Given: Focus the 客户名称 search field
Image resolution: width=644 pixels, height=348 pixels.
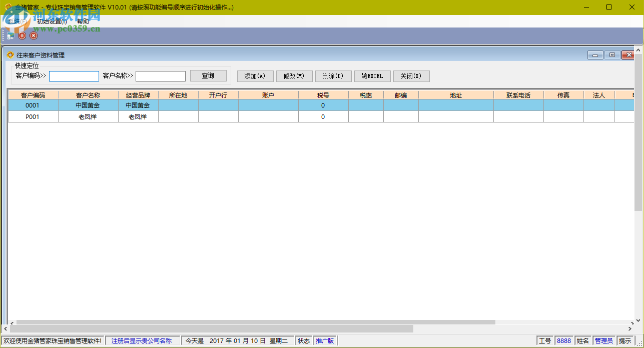Looking at the screenshot, I should coord(161,76).
